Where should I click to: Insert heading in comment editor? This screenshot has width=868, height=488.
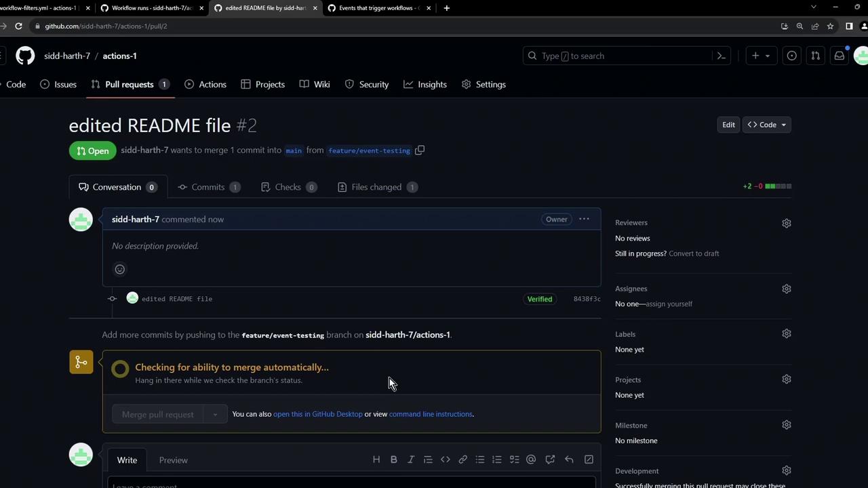coord(376,460)
